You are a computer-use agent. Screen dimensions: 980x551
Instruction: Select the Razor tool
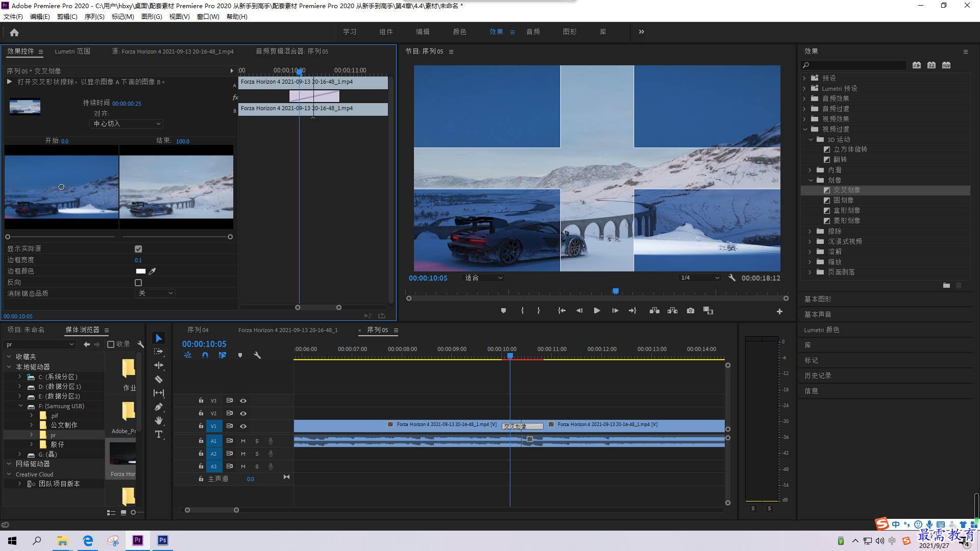click(159, 379)
